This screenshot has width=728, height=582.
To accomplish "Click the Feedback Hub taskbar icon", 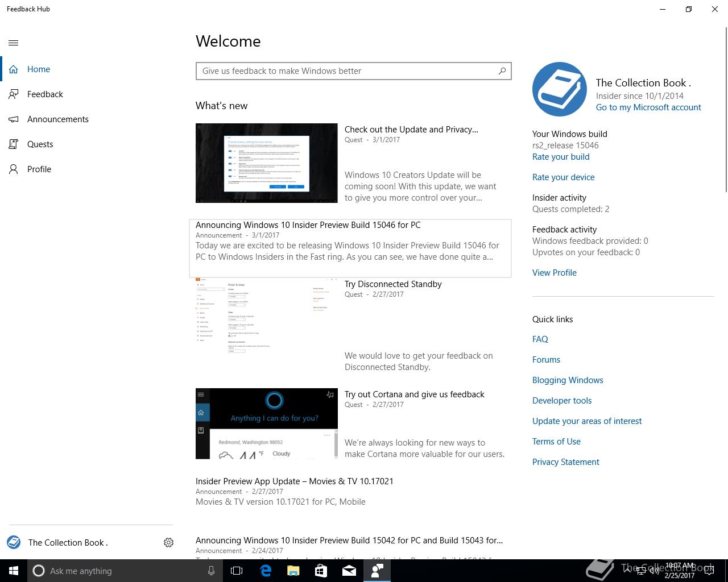I will [x=377, y=571].
